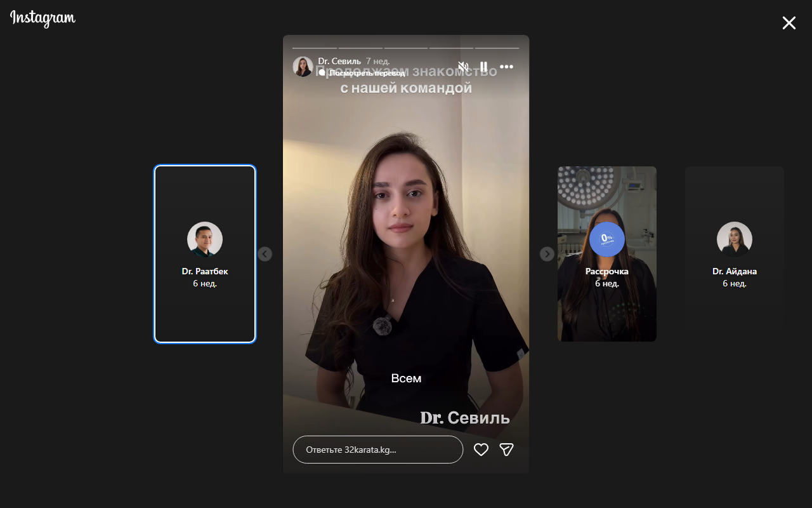This screenshot has width=812, height=508.
Task: Click Dr. Раатбек's round profile picture
Action: (205, 239)
